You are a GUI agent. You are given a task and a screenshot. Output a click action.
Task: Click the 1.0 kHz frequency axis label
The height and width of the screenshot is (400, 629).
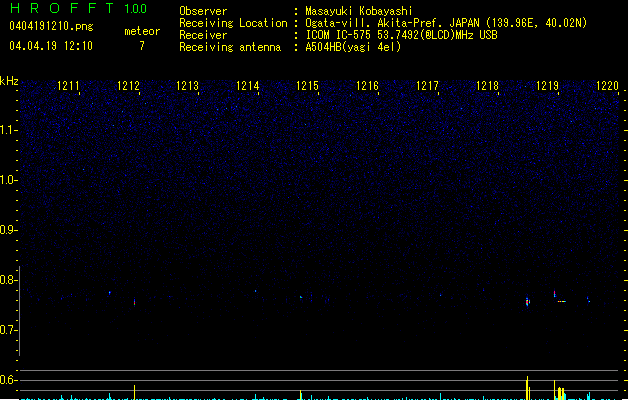(9, 180)
